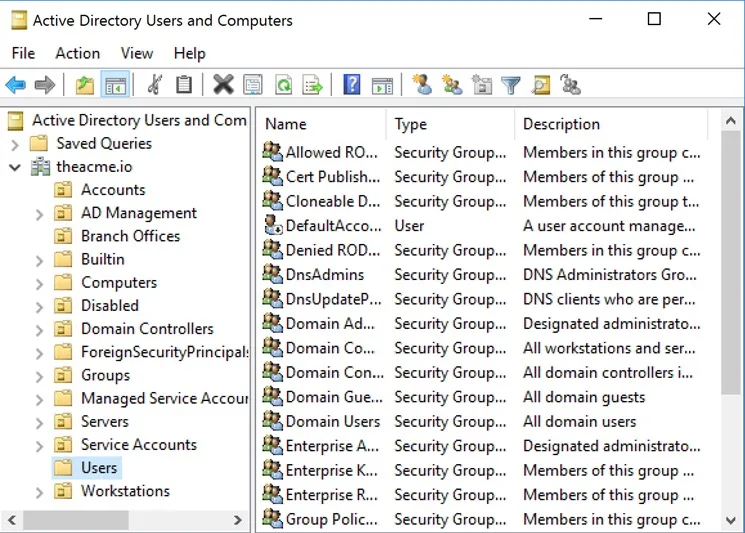
Task: Click the Create new user icon
Action: (x=422, y=85)
